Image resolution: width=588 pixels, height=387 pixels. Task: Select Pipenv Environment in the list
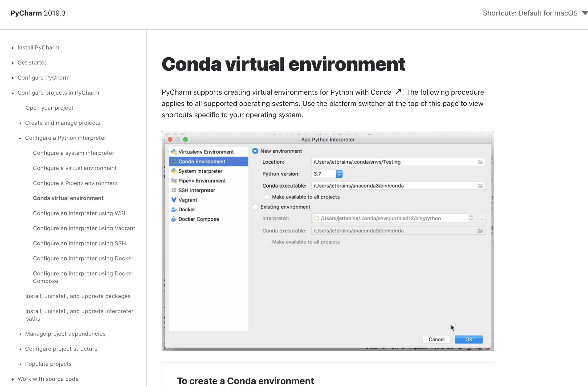point(208,181)
